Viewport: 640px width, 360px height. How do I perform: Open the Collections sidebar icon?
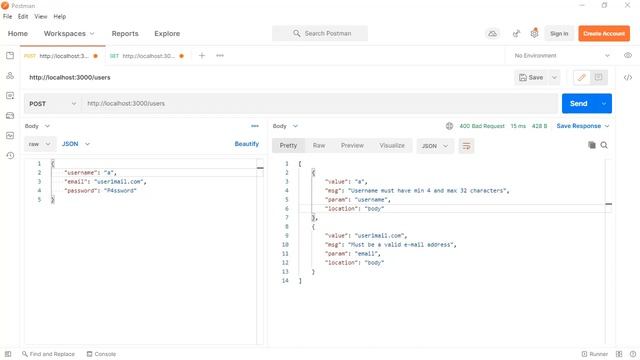pyautogui.click(x=10, y=56)
